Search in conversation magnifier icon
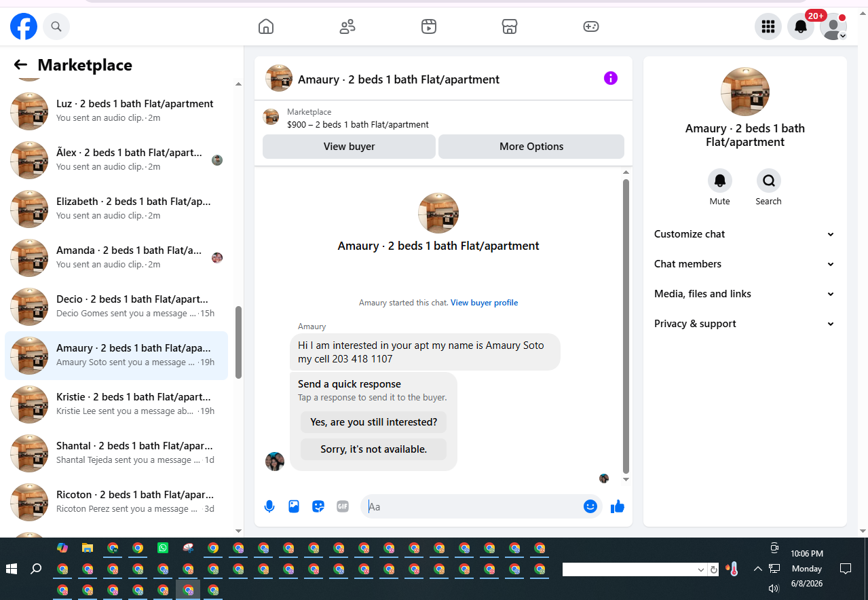 point(769,181)
